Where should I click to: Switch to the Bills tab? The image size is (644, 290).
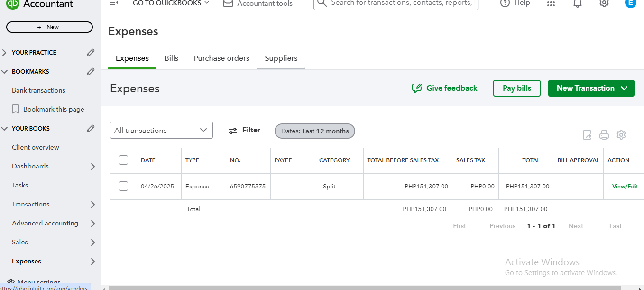pos(171,58)
